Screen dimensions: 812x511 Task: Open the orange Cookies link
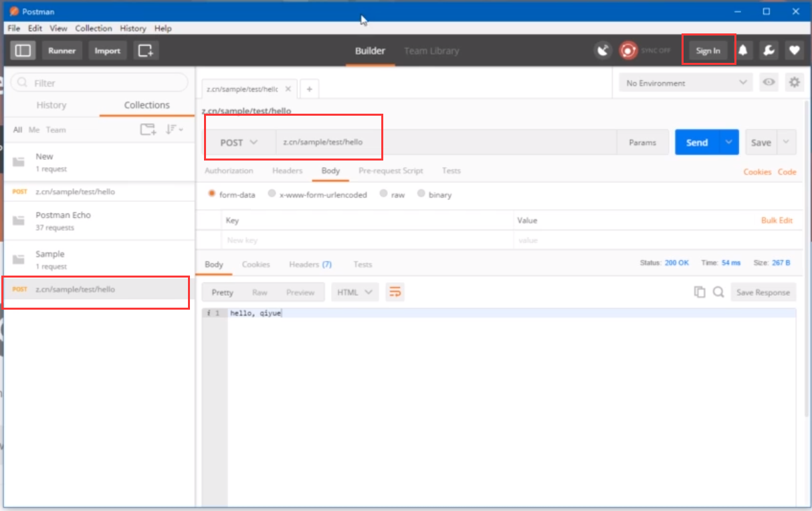pos(758,172)
